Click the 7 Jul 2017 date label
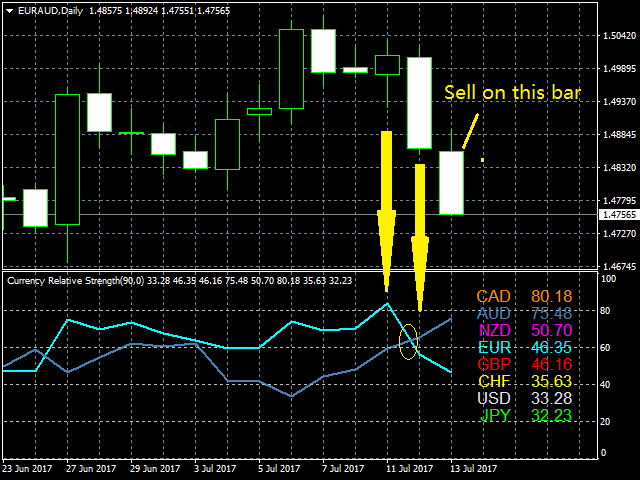Screen dimensions: 640x480 (344, 469)
